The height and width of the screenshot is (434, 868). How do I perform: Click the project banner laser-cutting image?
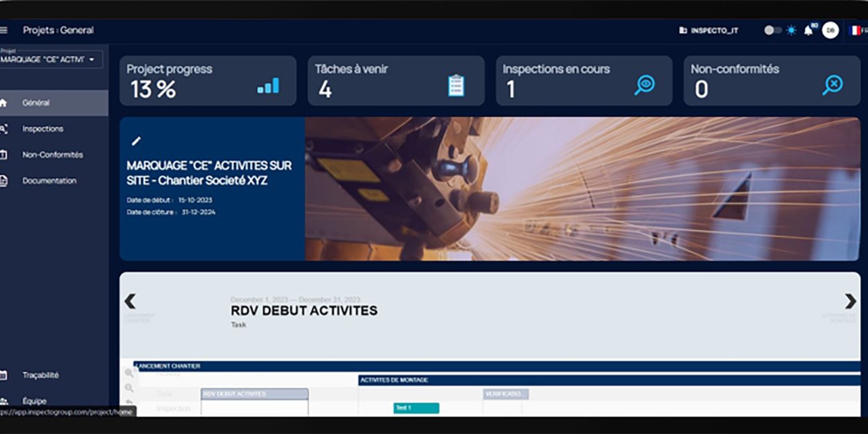tap(583, 189)
